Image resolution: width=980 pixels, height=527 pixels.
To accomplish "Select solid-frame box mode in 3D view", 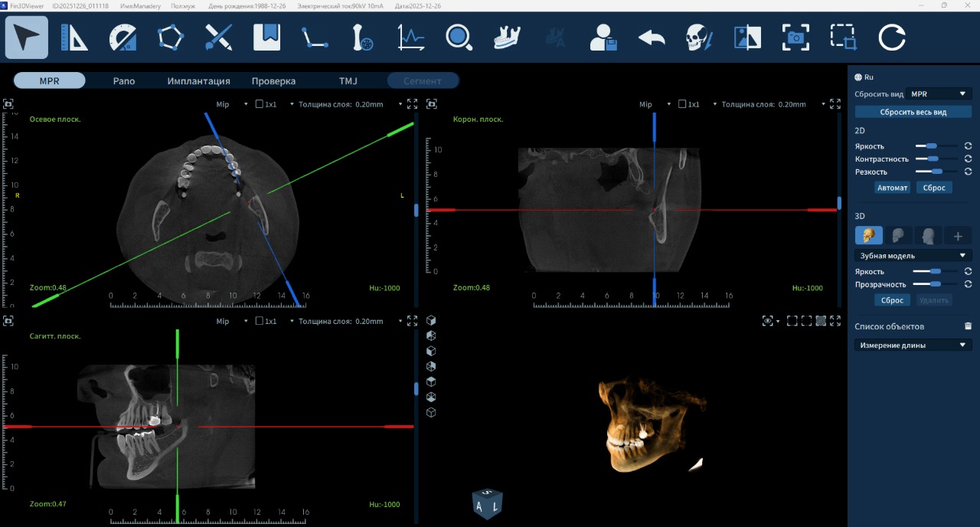I will click(x=792, y=321).
